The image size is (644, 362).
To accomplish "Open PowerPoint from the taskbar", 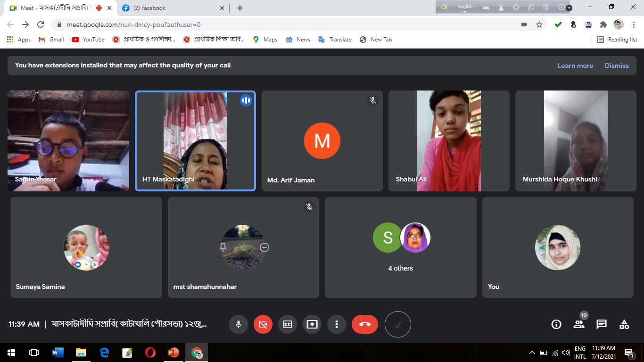I will point(173,353).
